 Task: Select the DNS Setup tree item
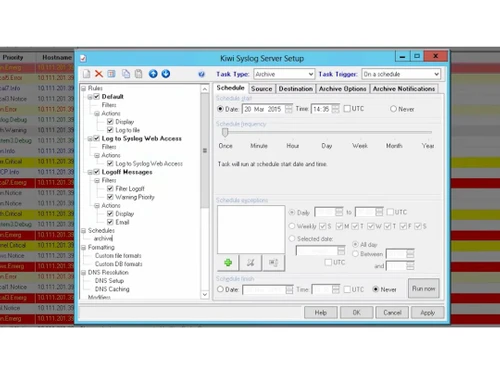coord(109,281)
